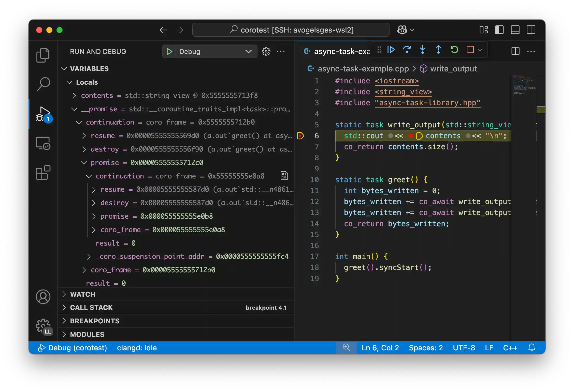The height and width of the screenshot is (392, 574).
Task: Click the corotest command box at top
Action: [291, 30]
